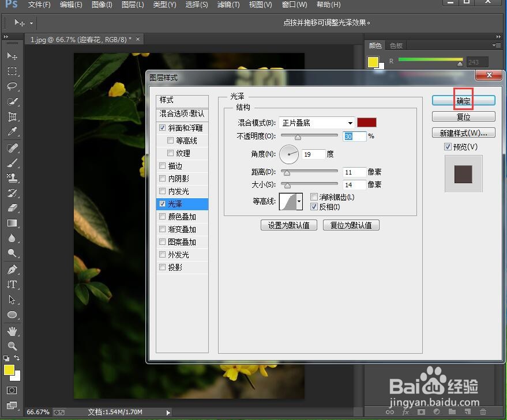Select the Clone Stamp tool
This screenshot has width=507, height=420.
click(x=12, y=177)
